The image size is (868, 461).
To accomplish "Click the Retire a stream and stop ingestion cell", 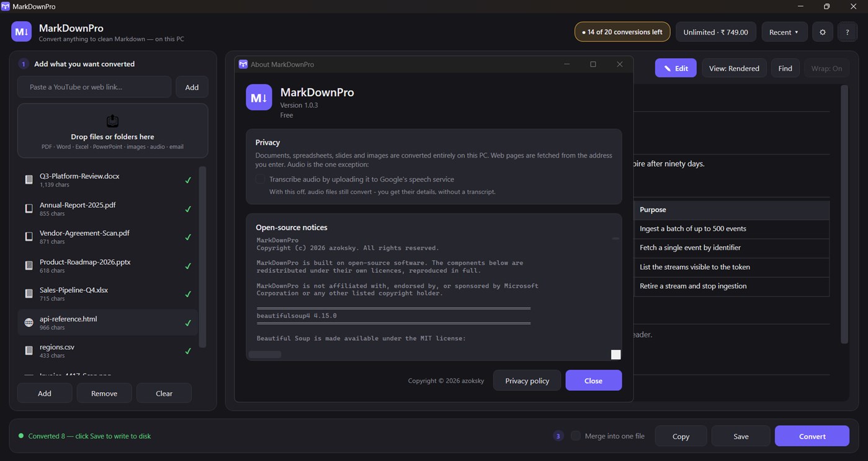I will coord(732,286).
